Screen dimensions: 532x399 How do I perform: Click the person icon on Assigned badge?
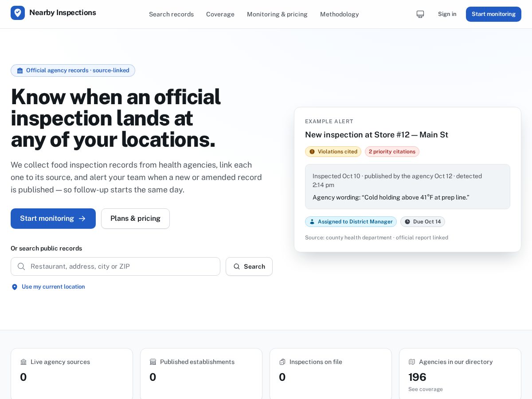[312, 222]
